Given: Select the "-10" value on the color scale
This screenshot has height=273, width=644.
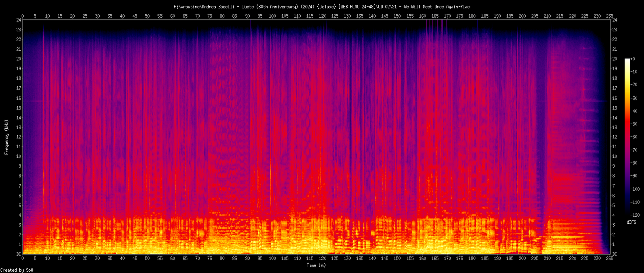Looking at the screenshot, I should [634, 72].
